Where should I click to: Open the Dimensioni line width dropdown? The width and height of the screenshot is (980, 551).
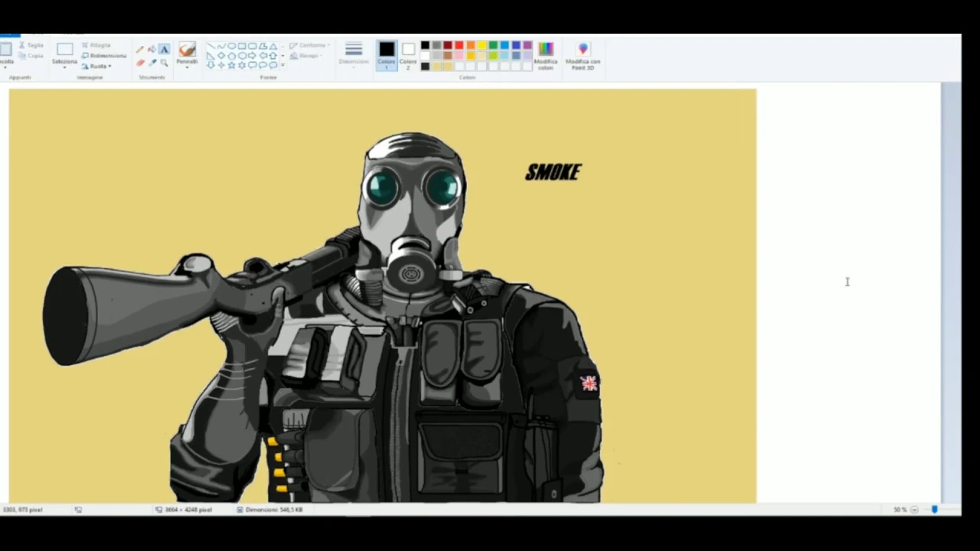[x=354, y=55]
